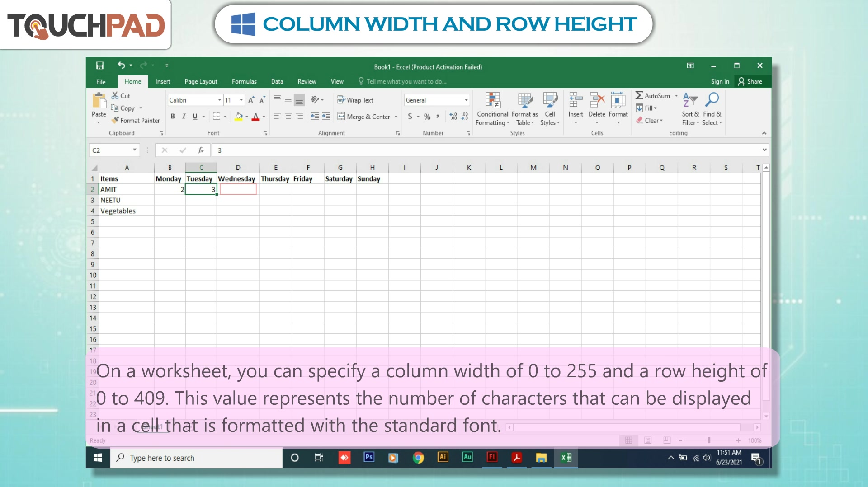Screen dimensions: 868x487
Task: Open the Name Box dropdown arrow
Action: (x=134, y=150)
